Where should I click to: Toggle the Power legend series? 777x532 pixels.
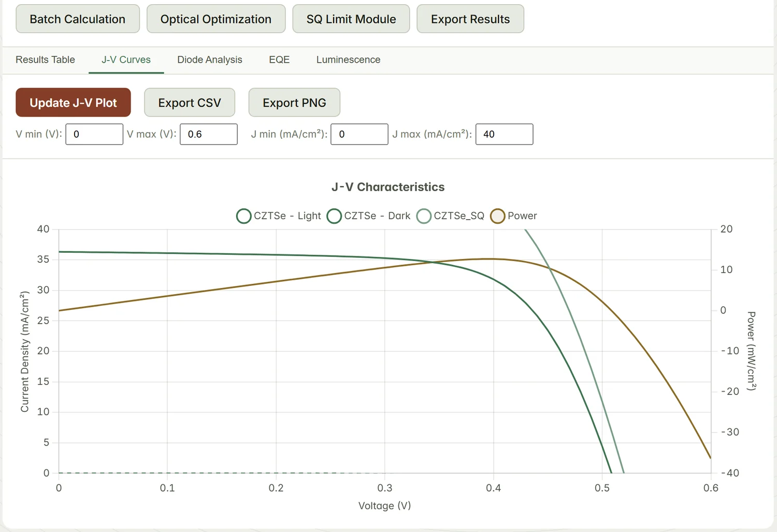[514, 216]
